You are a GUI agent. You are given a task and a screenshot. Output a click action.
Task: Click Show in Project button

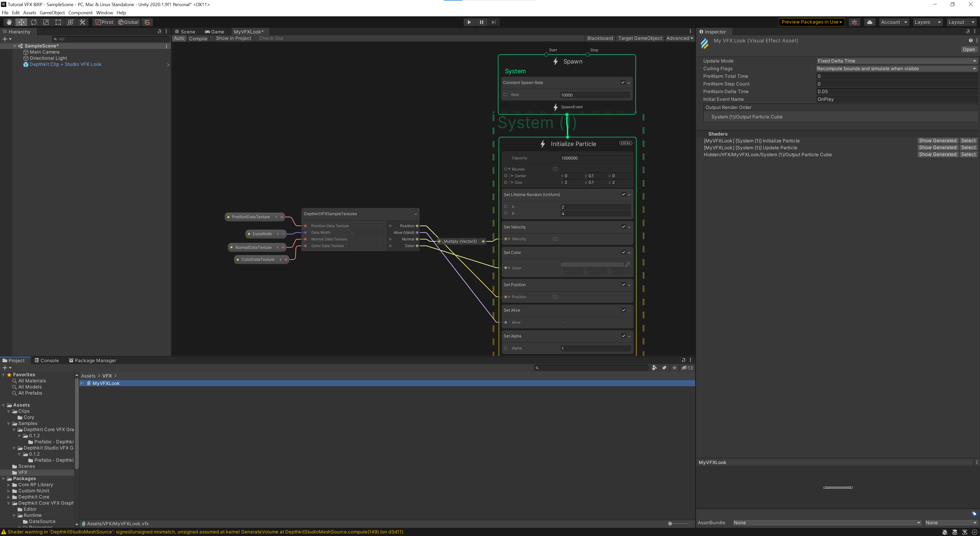click(234, 39)
